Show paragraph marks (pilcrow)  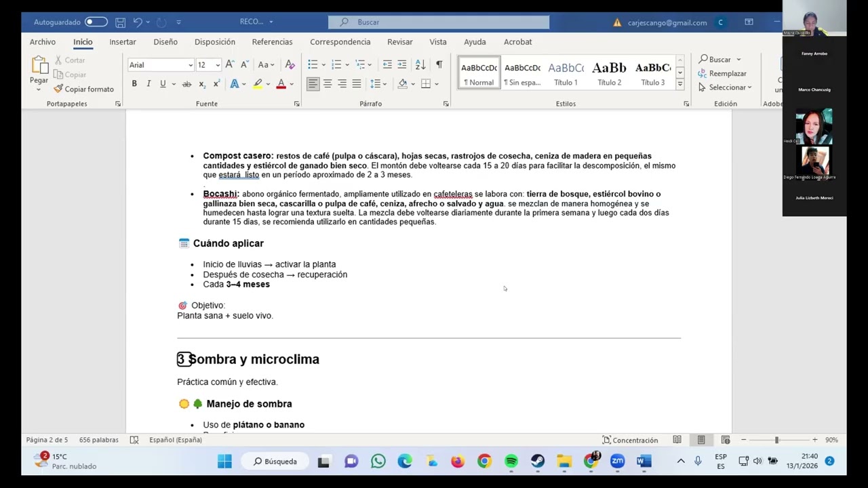pyautogui.click(x=439, y=64)
